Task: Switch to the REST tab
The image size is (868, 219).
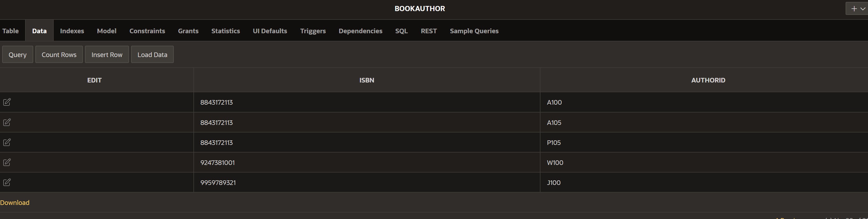Action: point(429,31)
